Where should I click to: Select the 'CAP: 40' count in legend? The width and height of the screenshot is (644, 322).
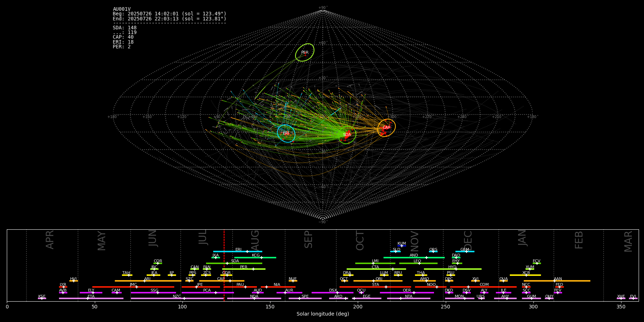(x=123, y=37)
